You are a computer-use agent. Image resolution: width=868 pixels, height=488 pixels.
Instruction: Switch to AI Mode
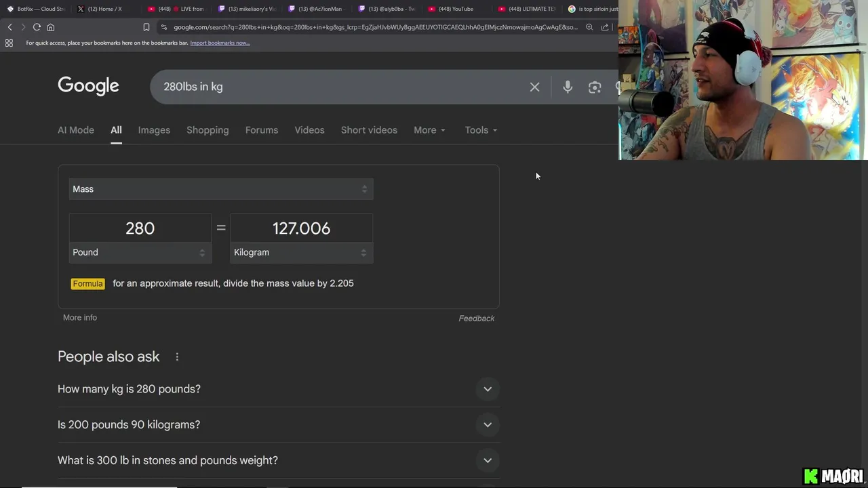pos(76,130)
